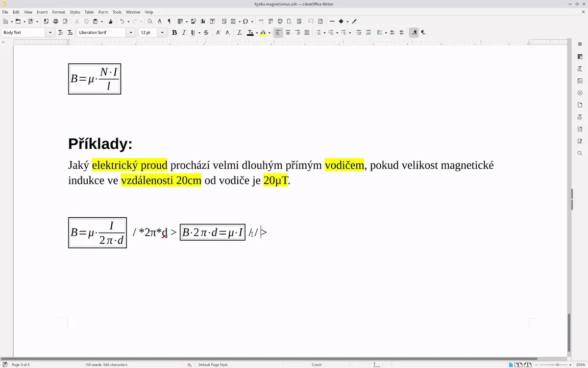Toggle Italic formatting

(x=184, y=33)
